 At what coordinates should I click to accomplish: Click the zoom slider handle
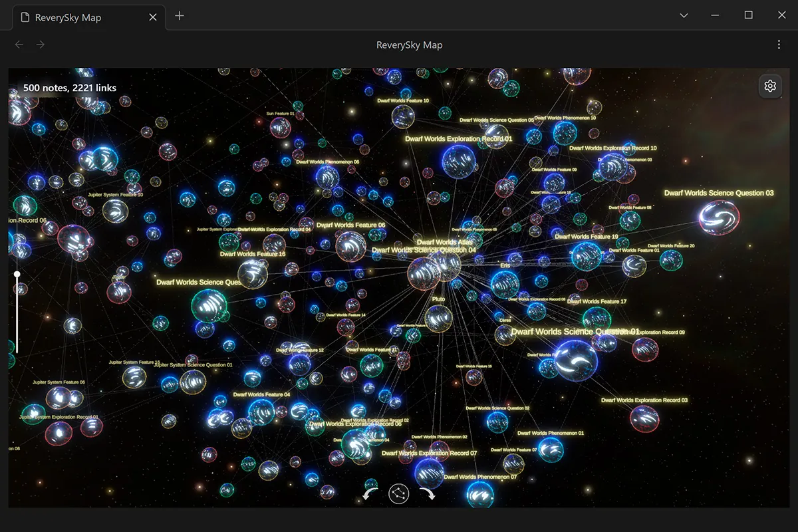(x=17, y=273)
